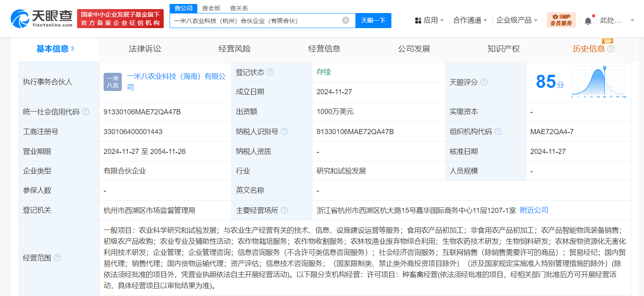The height and width of the screenshot is (296, 644).
Task: Click organization code MAE72QA4-7
Action: pyautogui.click(x=552, y=132)
